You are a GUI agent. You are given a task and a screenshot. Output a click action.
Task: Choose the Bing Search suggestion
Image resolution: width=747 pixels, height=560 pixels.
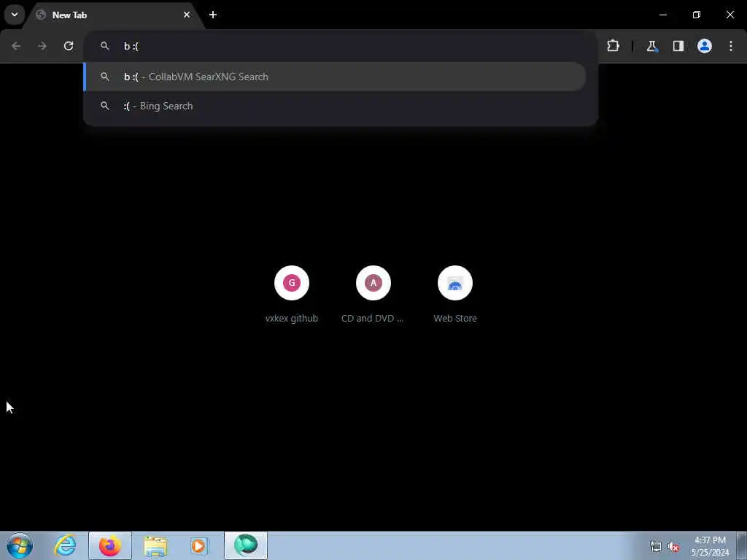point(335,106)
